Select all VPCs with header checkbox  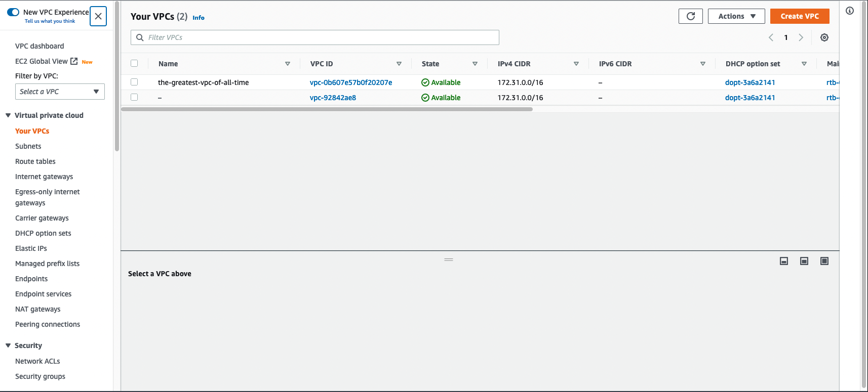134,63
